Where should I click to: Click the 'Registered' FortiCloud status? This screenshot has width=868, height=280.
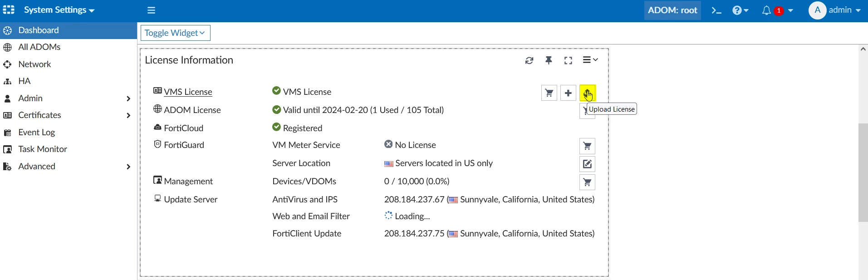[303, 128]
